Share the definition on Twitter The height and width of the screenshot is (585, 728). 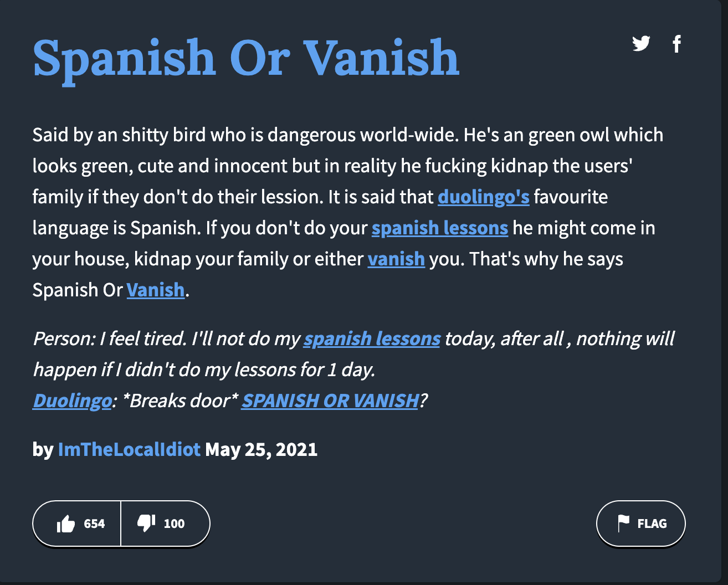pos(641,43)
